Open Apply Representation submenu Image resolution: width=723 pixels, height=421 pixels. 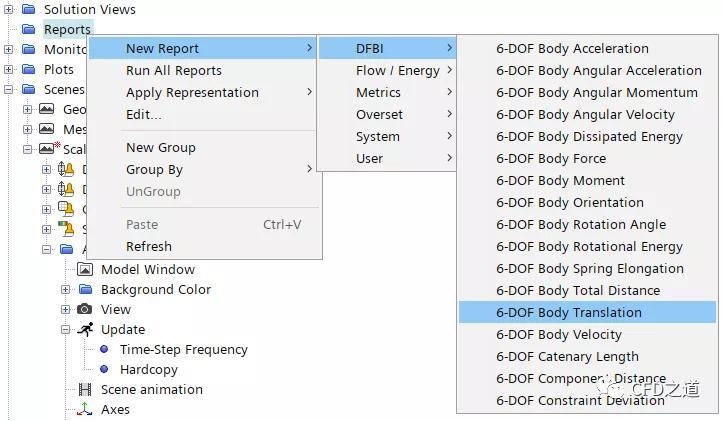tap(203, 92)
